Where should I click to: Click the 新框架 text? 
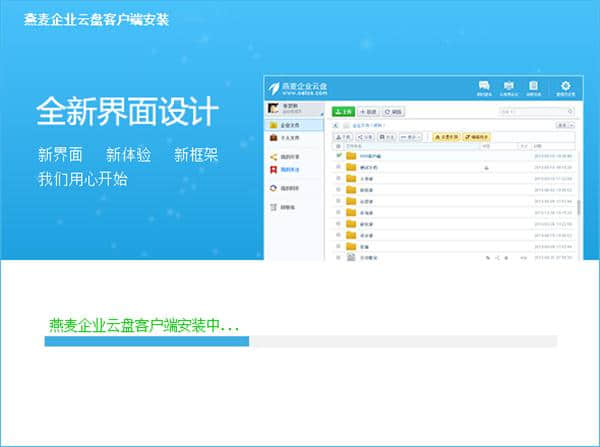[196, 155]
